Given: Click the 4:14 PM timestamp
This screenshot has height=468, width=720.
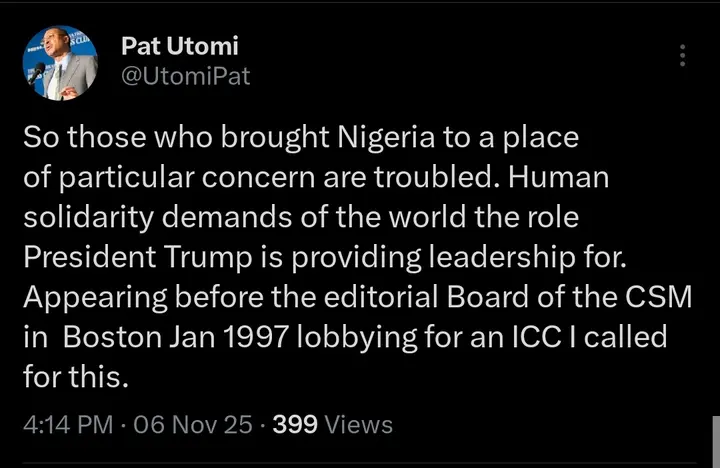Looking at the screenshot, I should coord(67,425).
